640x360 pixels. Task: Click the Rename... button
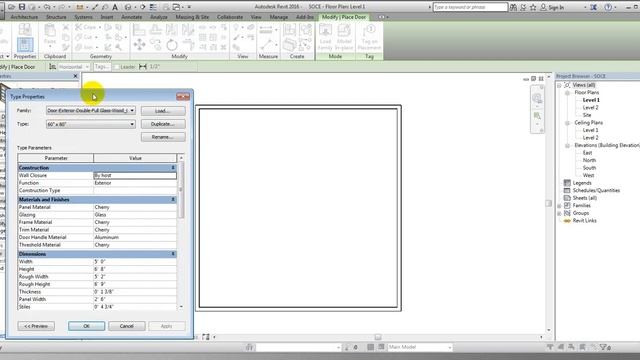pyautogui.click(x=163, y=137)
